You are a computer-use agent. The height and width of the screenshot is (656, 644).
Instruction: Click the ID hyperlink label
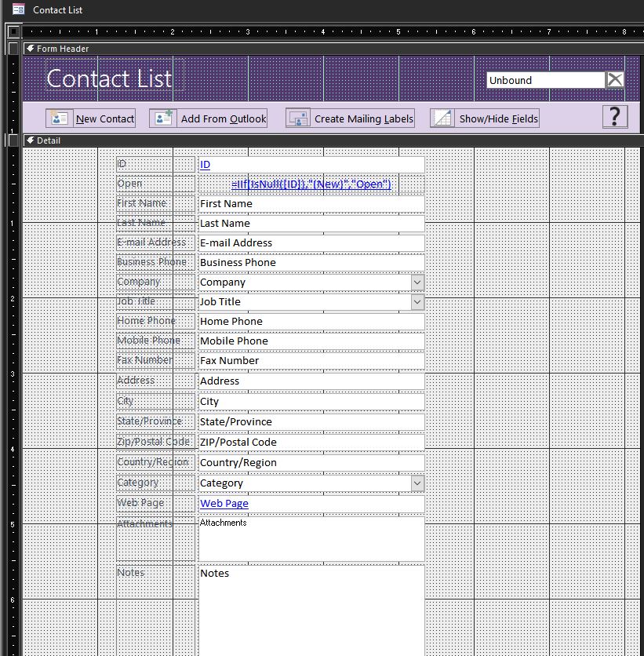click(205, 164)
